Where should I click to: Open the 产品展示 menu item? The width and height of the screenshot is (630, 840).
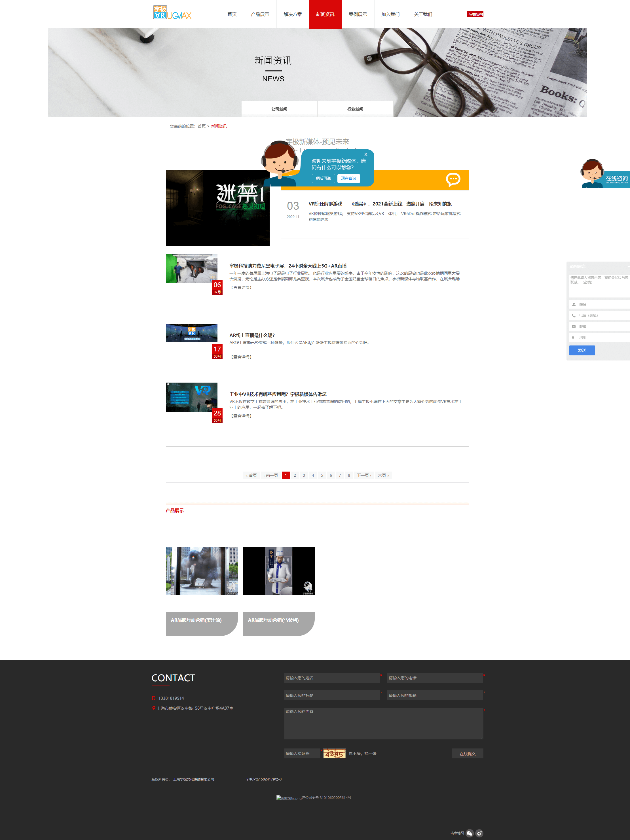[x=260, y=14]
